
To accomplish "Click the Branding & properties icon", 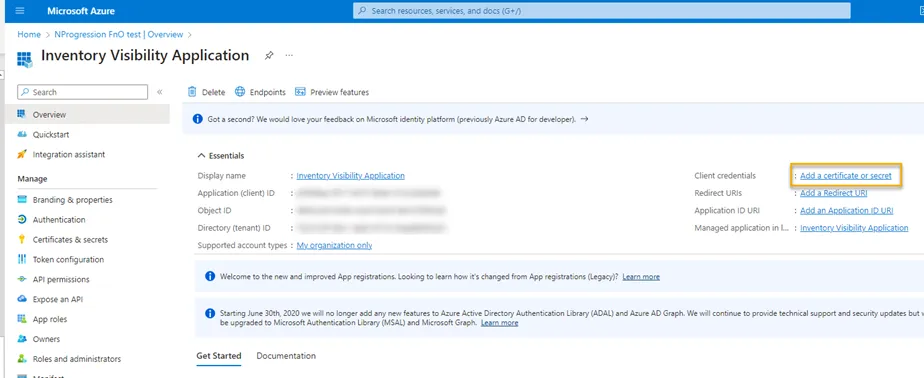I will pyautogui.click(x=22, y=199).
